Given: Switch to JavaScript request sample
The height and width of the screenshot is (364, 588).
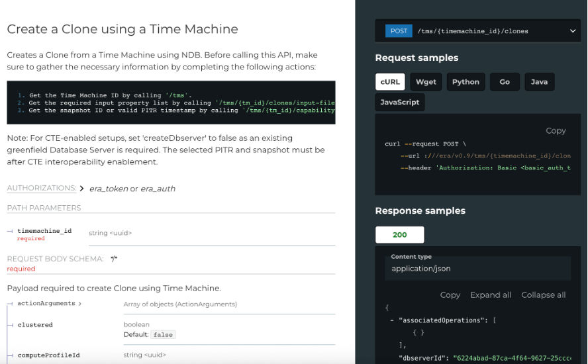Looking at the screenshot, I should (400, 103).
